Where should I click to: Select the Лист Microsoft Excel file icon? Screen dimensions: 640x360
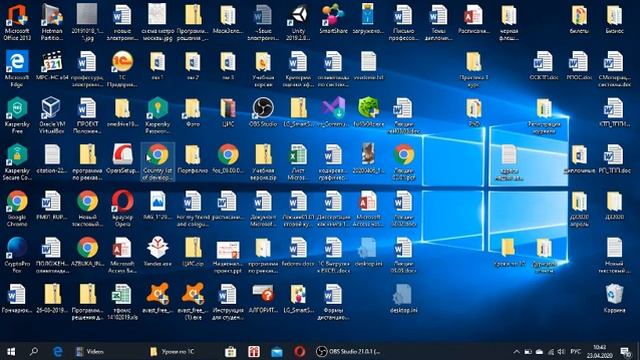[298, 162]
